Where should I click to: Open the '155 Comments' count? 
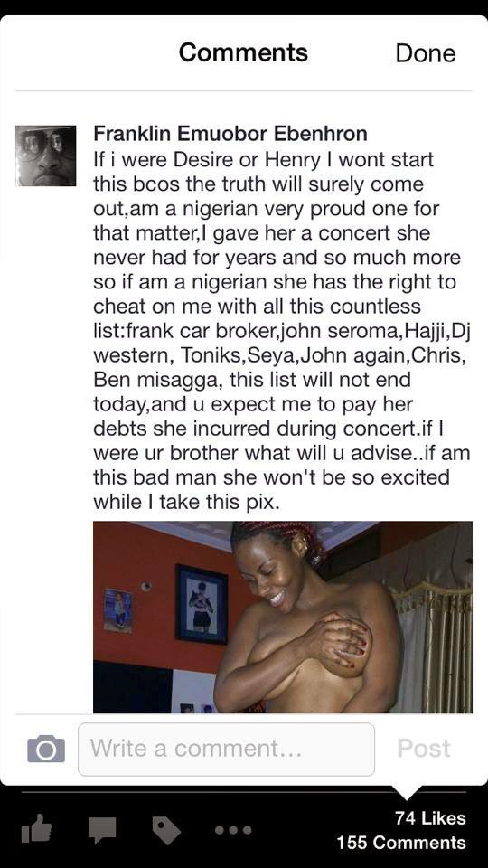tap(401, 843)
